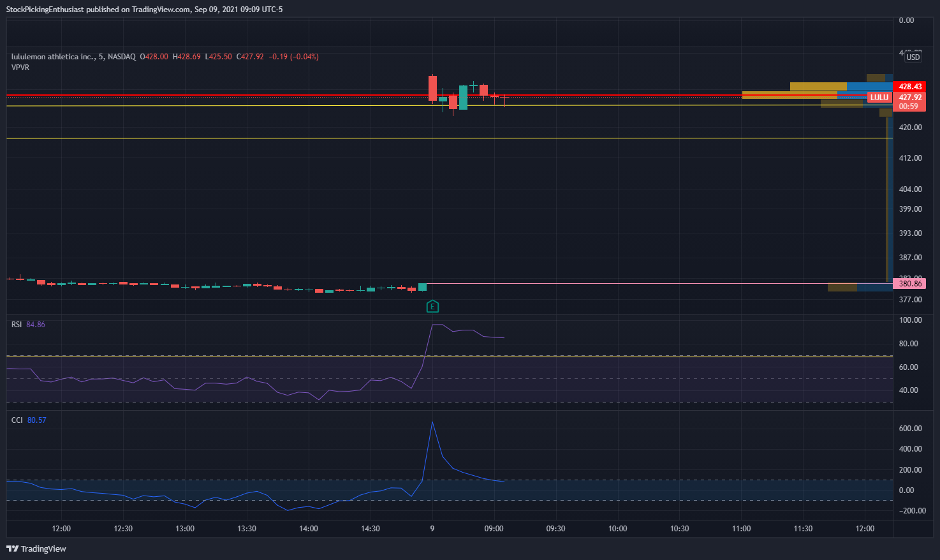This screenshot has height=560, width=940.
Task: Click the 404.00 price axis label
Action: [x=911, y=189]
